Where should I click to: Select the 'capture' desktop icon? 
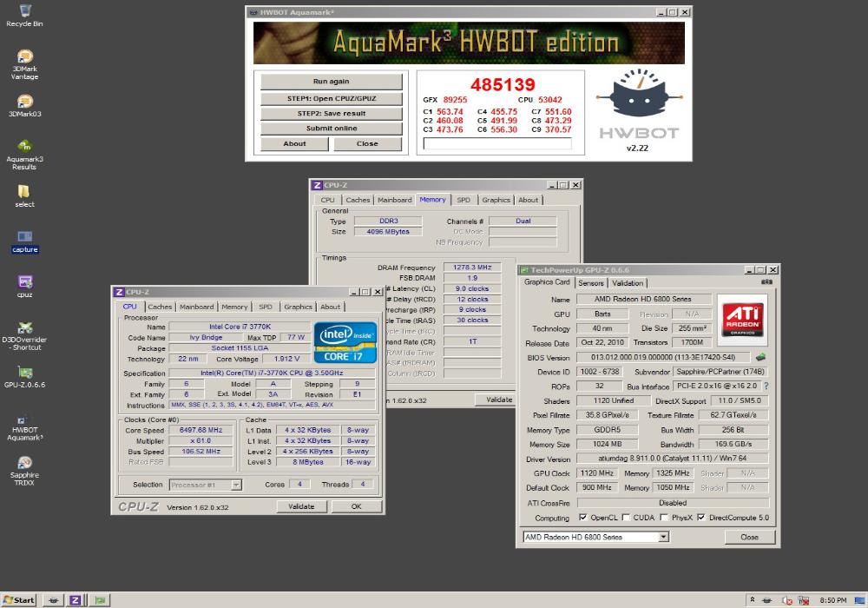point(24,241)
